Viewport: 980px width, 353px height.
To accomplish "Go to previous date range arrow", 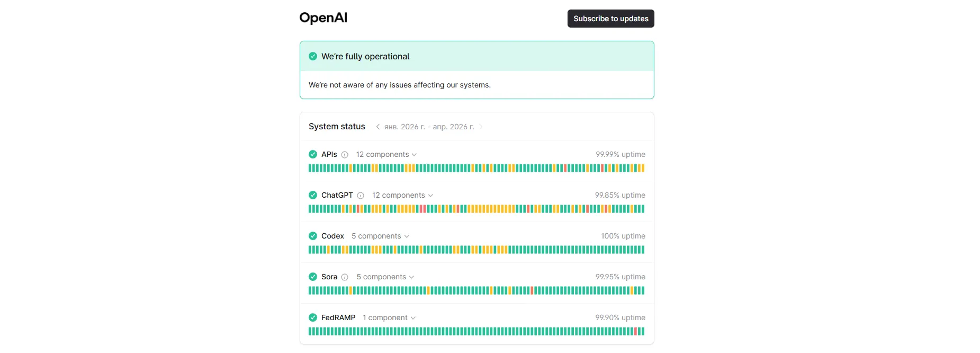I will pos(377,127).
